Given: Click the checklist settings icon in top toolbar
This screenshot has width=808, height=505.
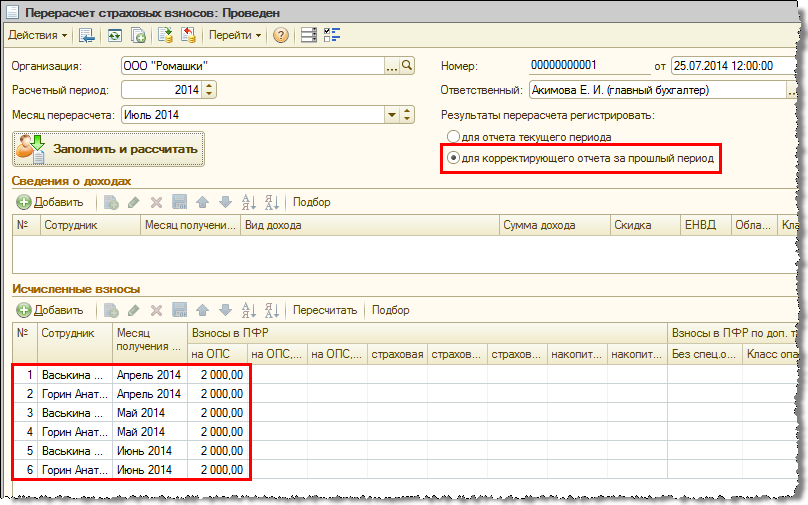Looking at the screenshot, I should 332,36.
